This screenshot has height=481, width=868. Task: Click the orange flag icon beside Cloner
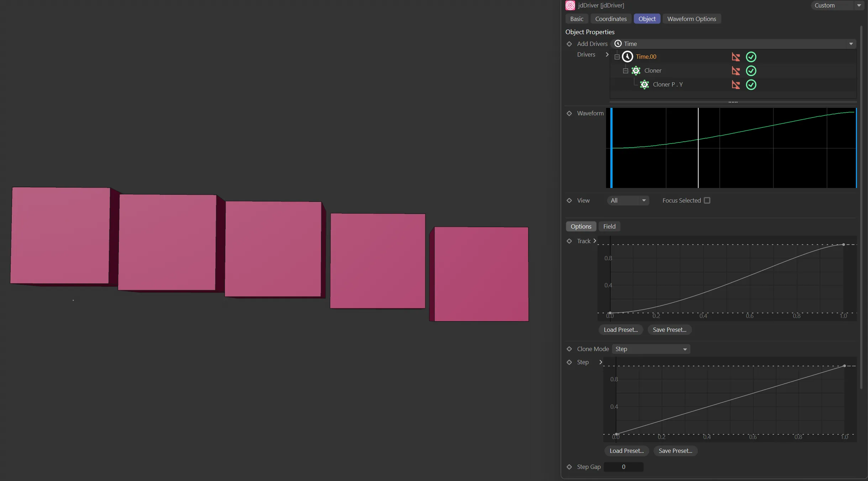coord(736,71)
